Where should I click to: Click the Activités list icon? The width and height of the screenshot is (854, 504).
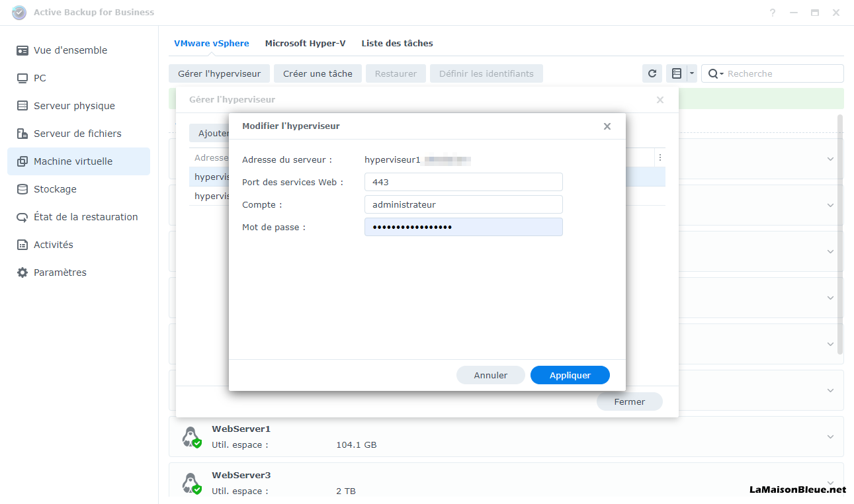[x=22, y=245]
